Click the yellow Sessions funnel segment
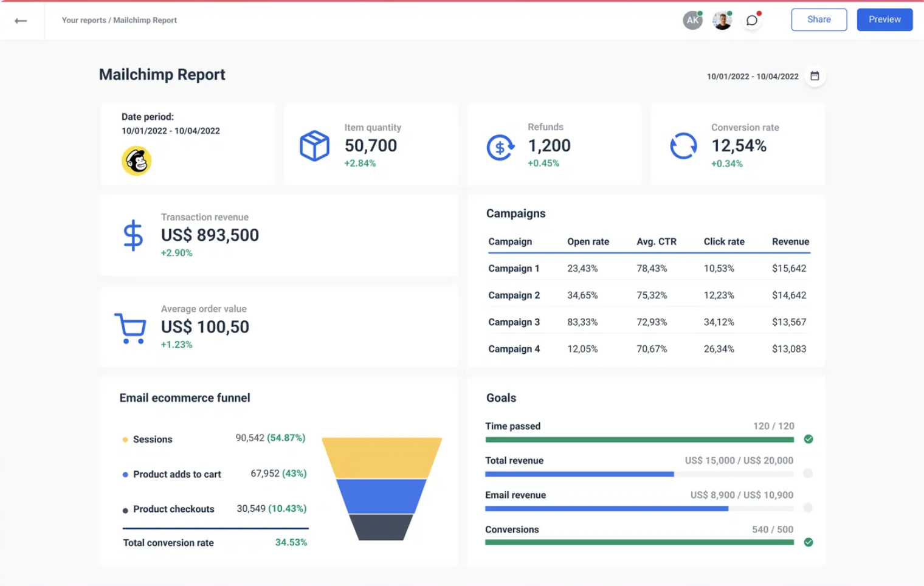924x586 pixels. pyautogui.click(x=382, y=457)
